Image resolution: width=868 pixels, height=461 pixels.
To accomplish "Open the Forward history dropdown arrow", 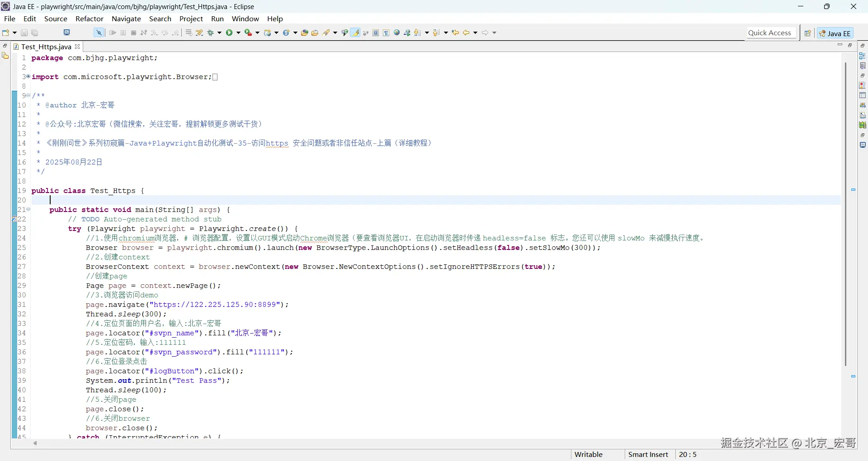I will point(495,33).
